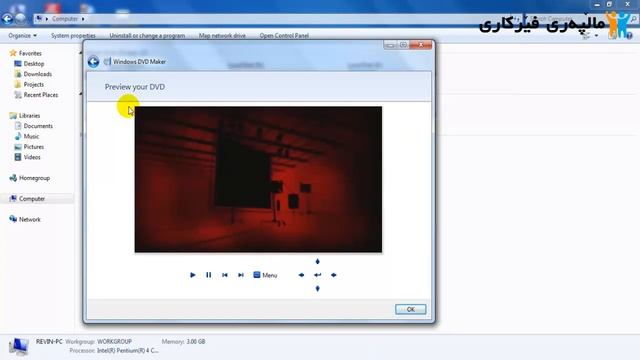Go back in Windows DVD Maker
This screenshot has height=360, width=640.
pyautogui.click(x=93, y=62)
